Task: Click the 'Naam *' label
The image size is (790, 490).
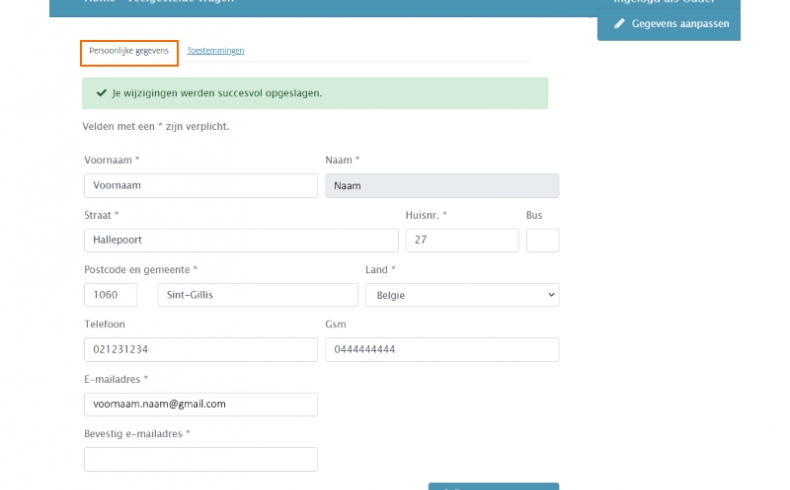Action: 342,160
